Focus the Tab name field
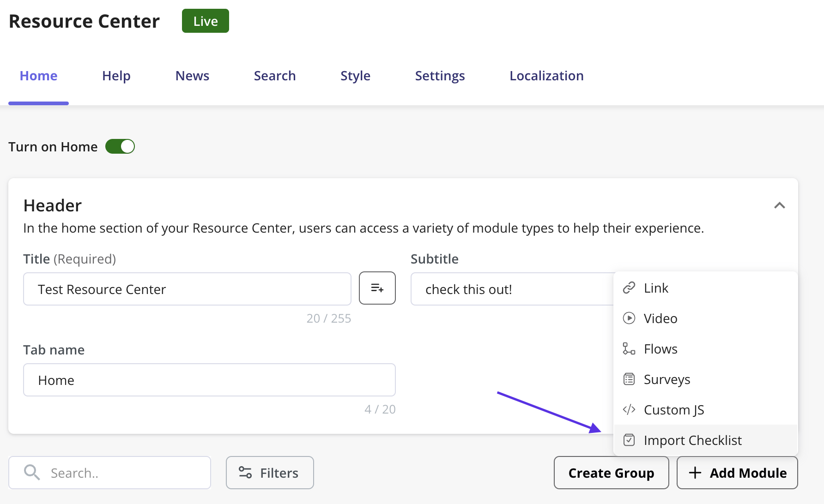The height and width of the screenshot is (504, 824). pos(209,380)
